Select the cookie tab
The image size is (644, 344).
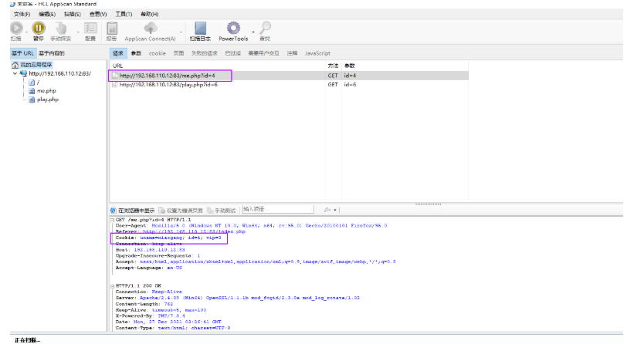tap(158, 53)
